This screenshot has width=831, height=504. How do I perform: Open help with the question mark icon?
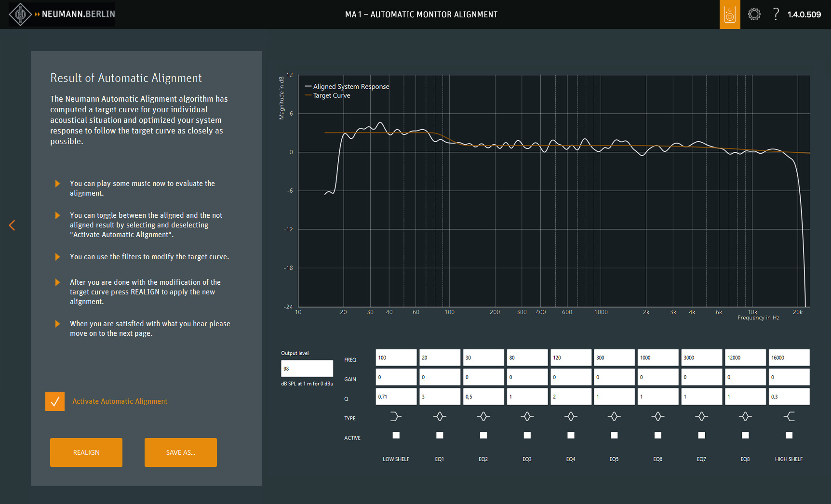pos(776,14)
